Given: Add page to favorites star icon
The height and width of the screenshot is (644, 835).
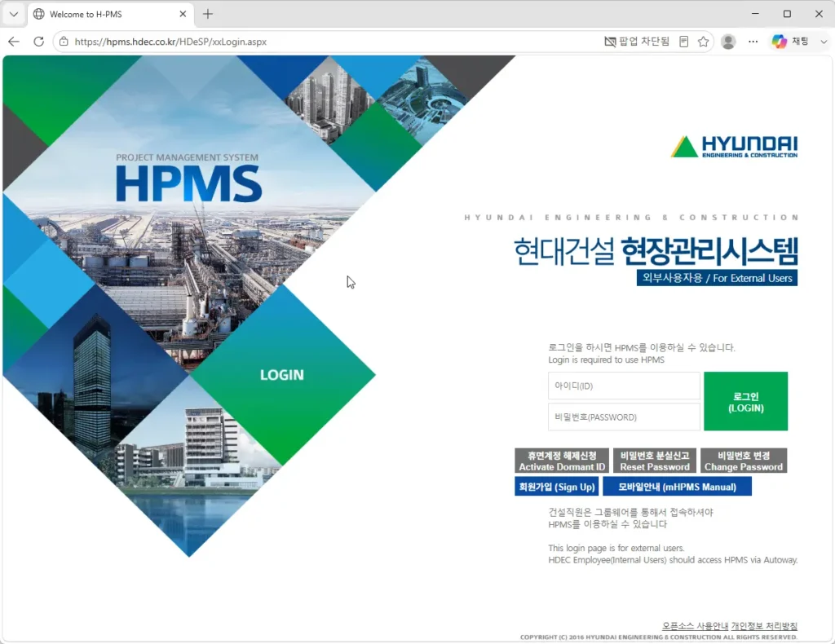Looking at the screenshot, I should pyautogui.click(x=704, y=42).
